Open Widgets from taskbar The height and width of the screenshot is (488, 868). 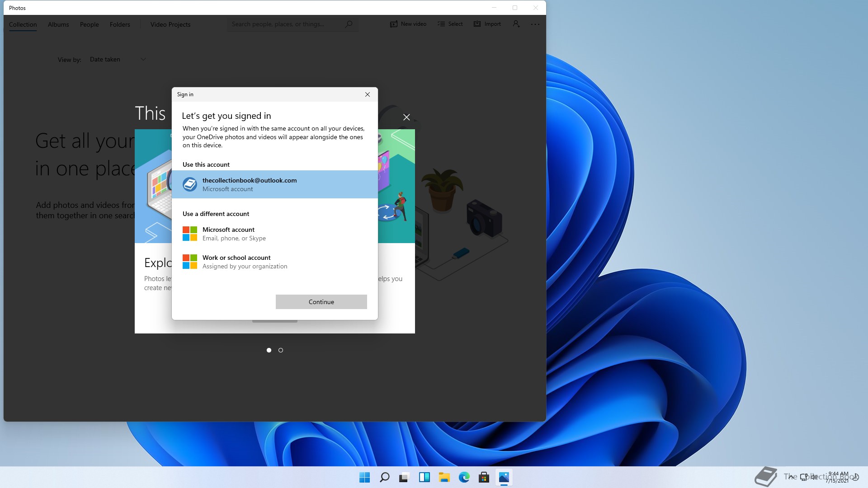tap(424, 477)
